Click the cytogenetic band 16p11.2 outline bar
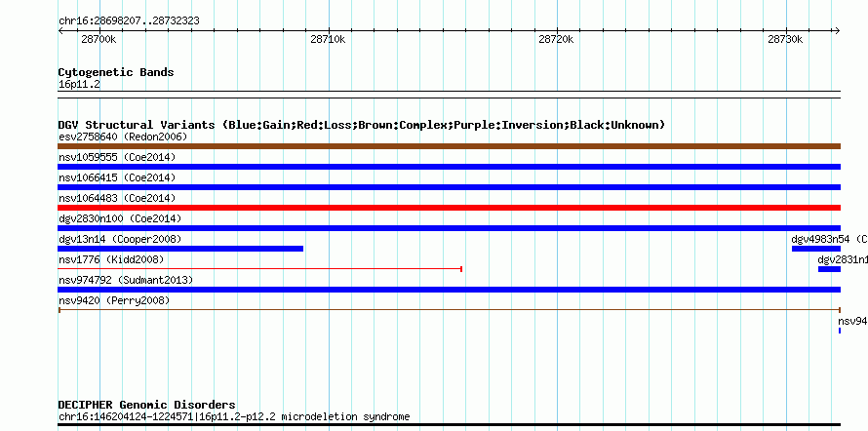The width and height of the screenshot is (868, 431). click(x=449, y=95)
